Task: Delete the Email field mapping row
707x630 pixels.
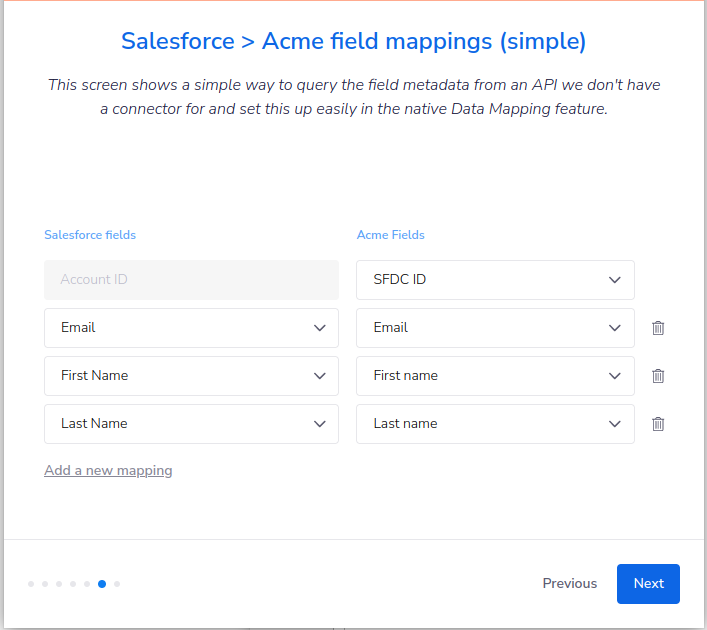Action: coord(658,328)
